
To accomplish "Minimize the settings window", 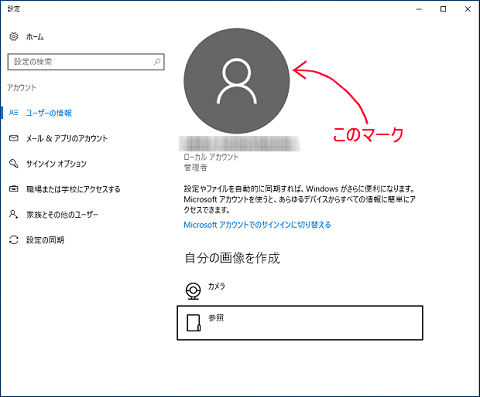I will point(419,9).
